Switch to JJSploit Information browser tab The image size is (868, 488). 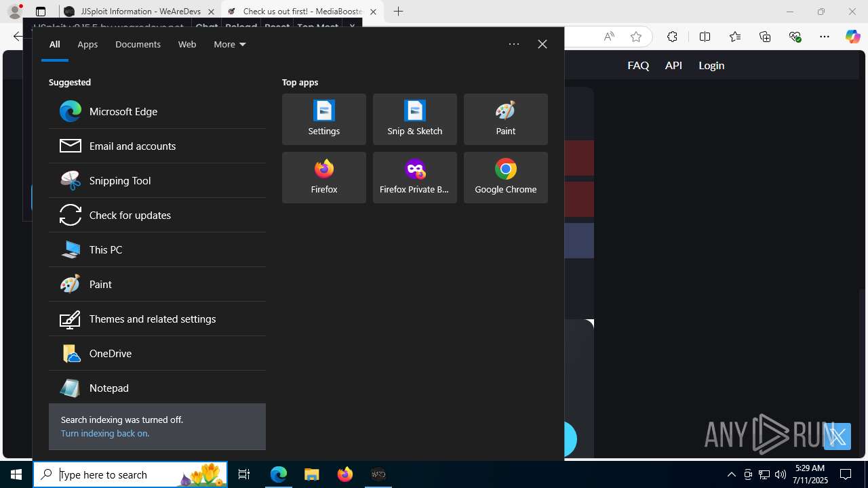pos(140,12)
